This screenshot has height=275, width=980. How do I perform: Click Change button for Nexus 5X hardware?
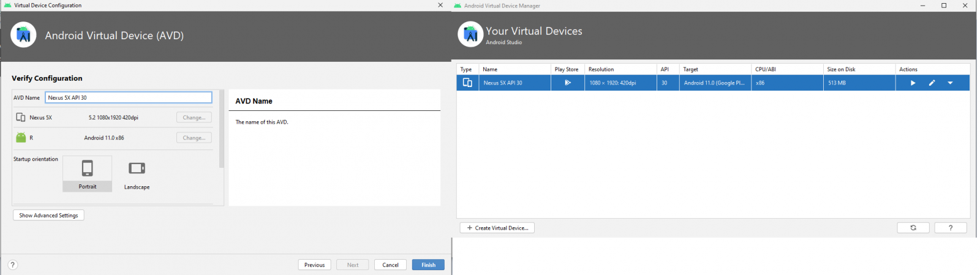pyautogui.click(x=194, y=117)
